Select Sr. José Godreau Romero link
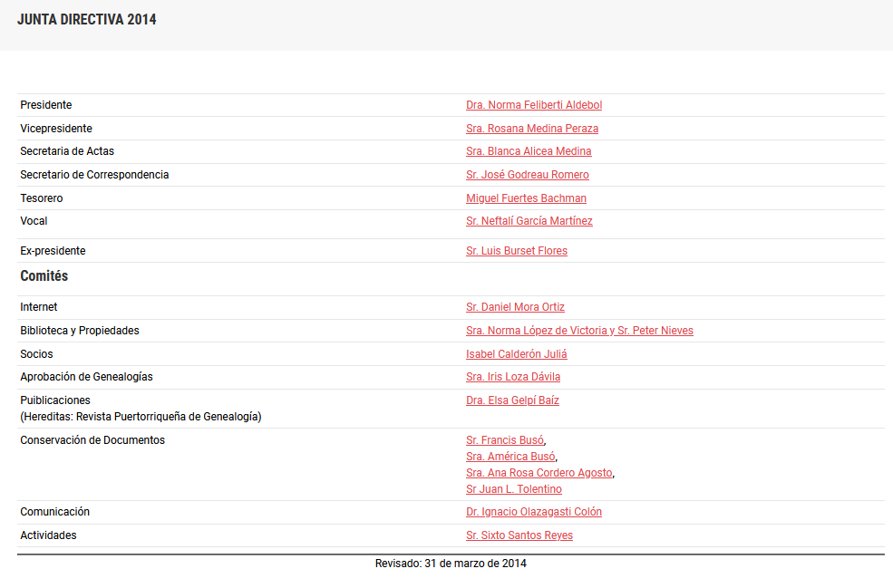The width and height of the screenshot is (893, 588). point(528,175)
